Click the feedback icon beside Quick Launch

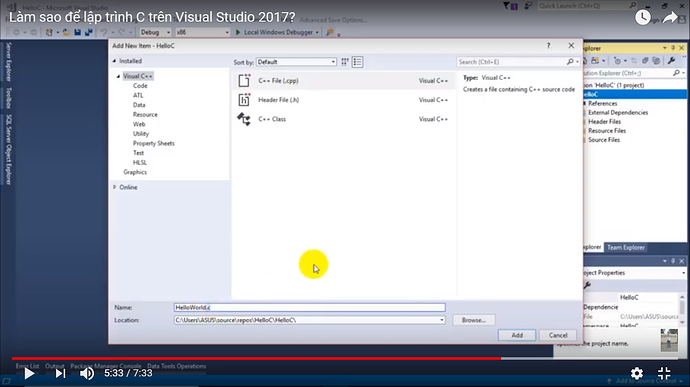click(528, 6)
